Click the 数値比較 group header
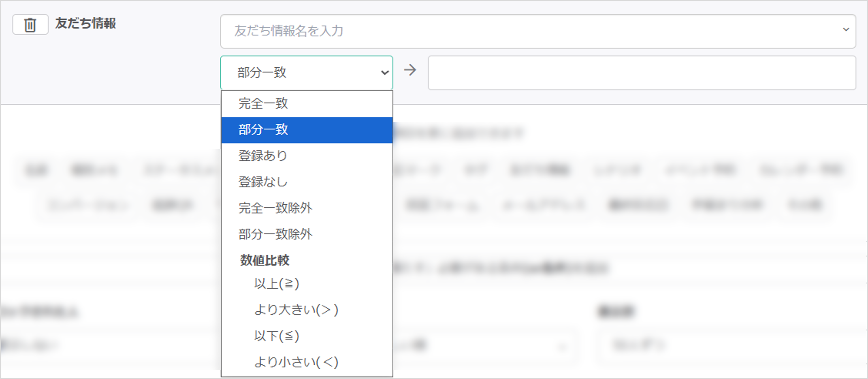This screenshot has height=379, width=868. (x=264, y=260)
